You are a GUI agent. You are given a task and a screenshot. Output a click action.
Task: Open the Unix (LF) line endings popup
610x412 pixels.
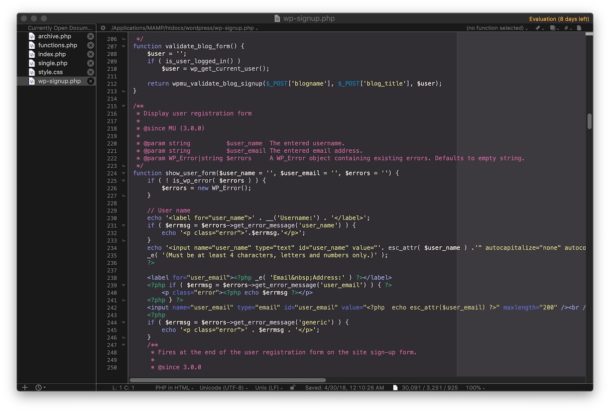coord(268,387)
